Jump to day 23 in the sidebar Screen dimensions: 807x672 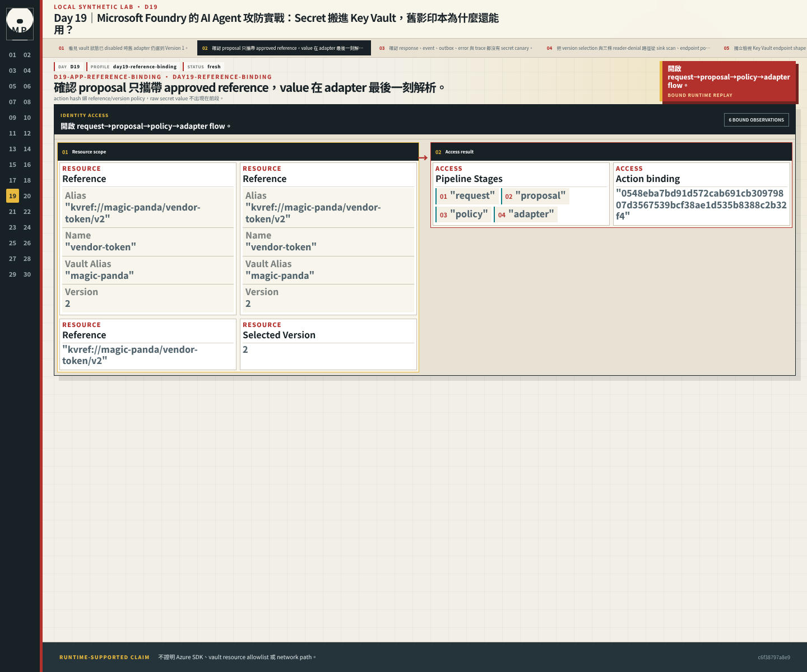[x=12, y=227]
